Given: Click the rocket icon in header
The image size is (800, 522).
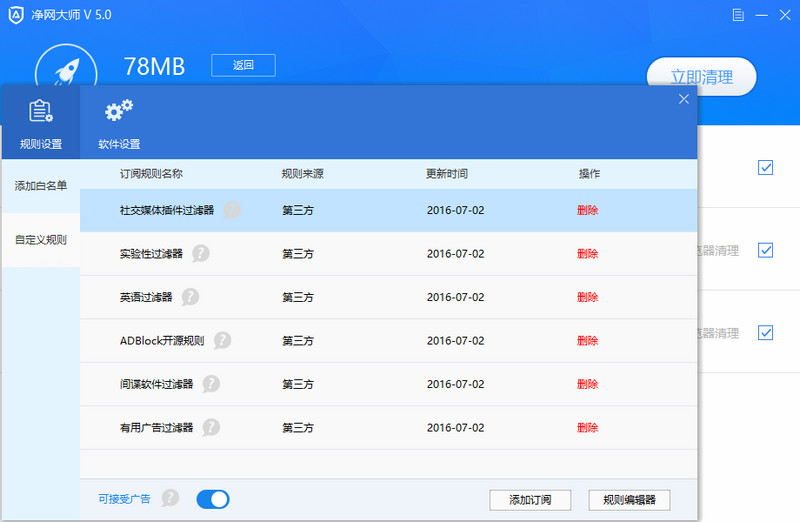Looking at the screenshot, I should tap(66, 72).
